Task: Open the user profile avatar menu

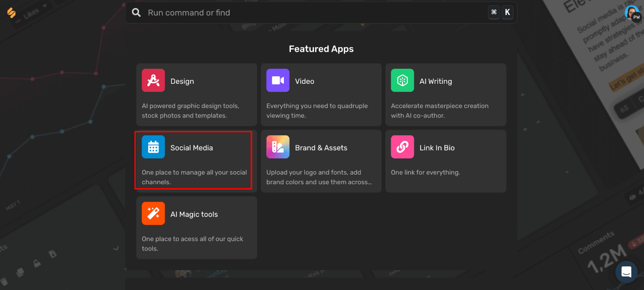Action: tap(633, 13)
